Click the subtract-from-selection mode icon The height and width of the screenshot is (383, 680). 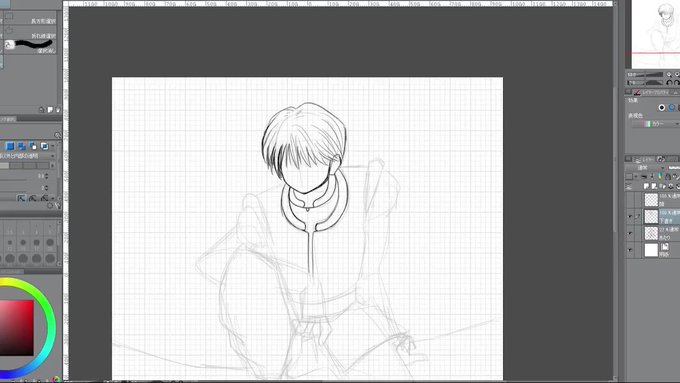point(33,146)
